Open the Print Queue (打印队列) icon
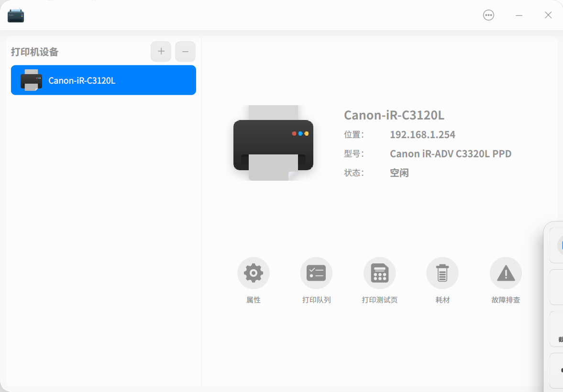The width and height of the screenshot is (563, 392). (316, 273)
